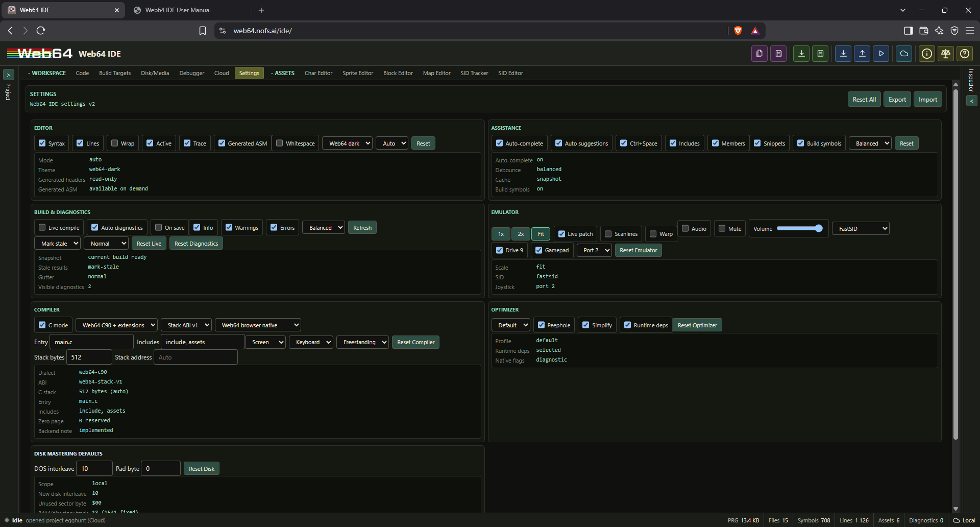Click the green download arrow icon

point(801,54)
